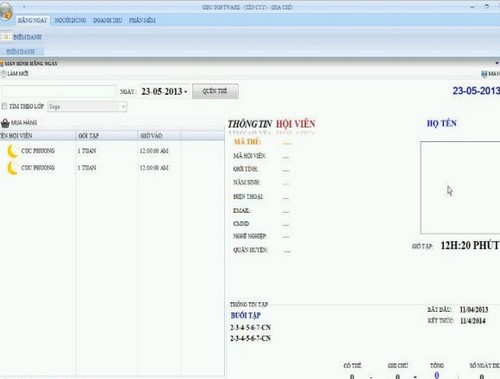Open the Phần Mềm ribbon tab
The width and height of the screenshot is (500, 379).
pos(142,20)
